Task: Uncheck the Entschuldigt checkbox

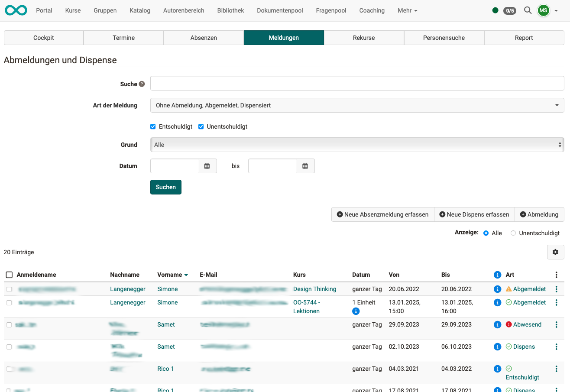Action: [x=153, y=126]
